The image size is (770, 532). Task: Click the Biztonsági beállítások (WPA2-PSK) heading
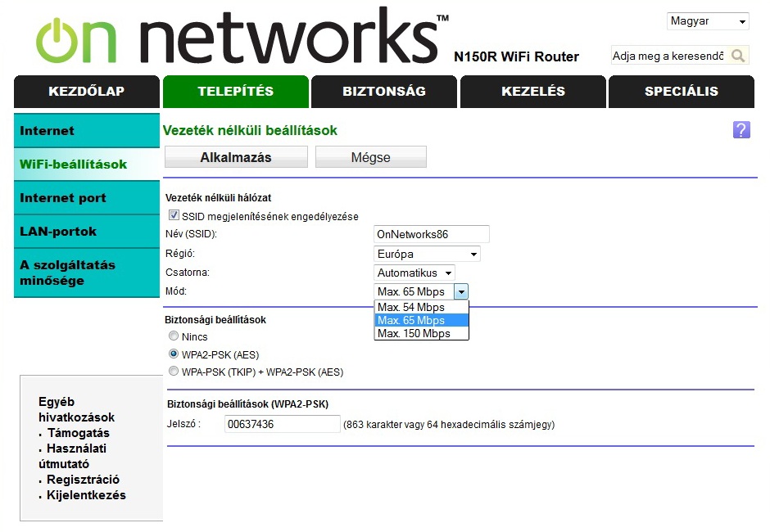tap(247, 404)
